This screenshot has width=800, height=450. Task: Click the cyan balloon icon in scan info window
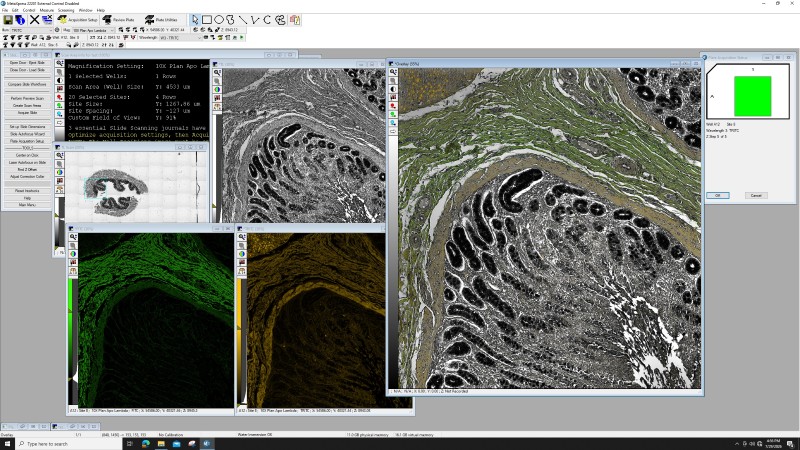pyautogui.click(x=60, y=114)
